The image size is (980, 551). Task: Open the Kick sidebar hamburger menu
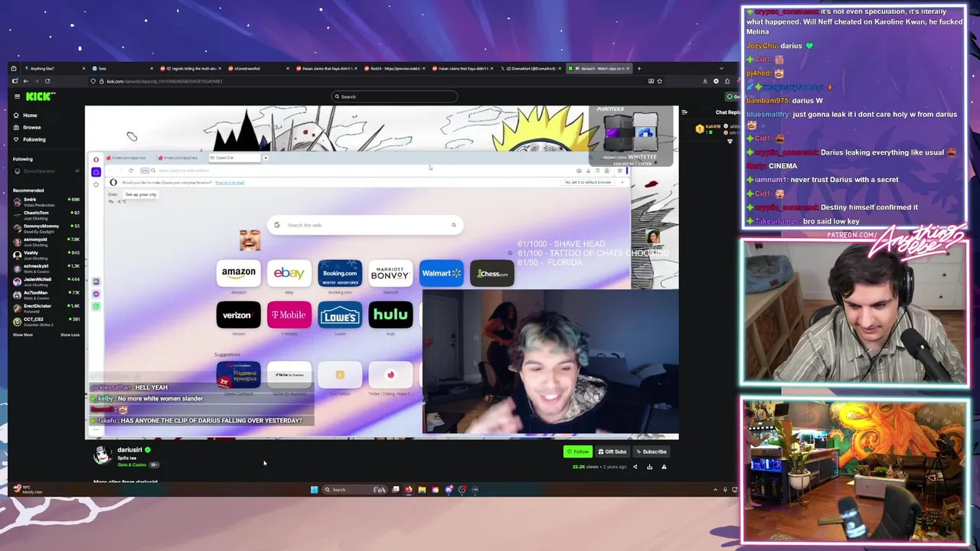(x=17, y=96)
